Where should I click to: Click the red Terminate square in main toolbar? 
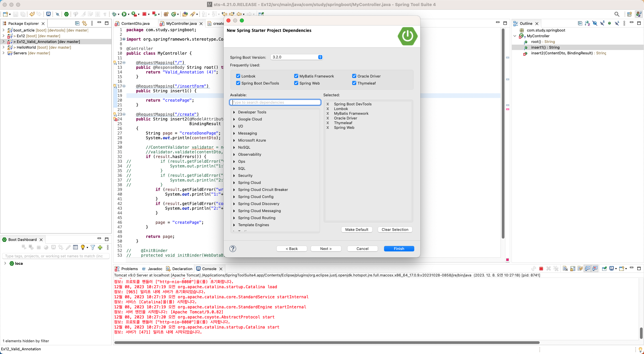(144, 14)
